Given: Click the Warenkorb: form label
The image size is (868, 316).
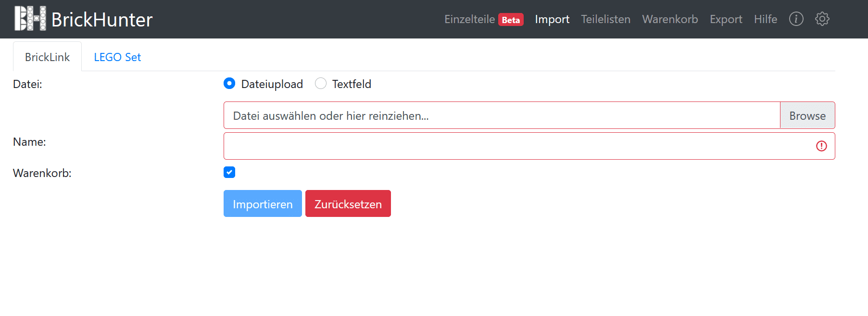Looking at the screenshot, I should (42, 173).
